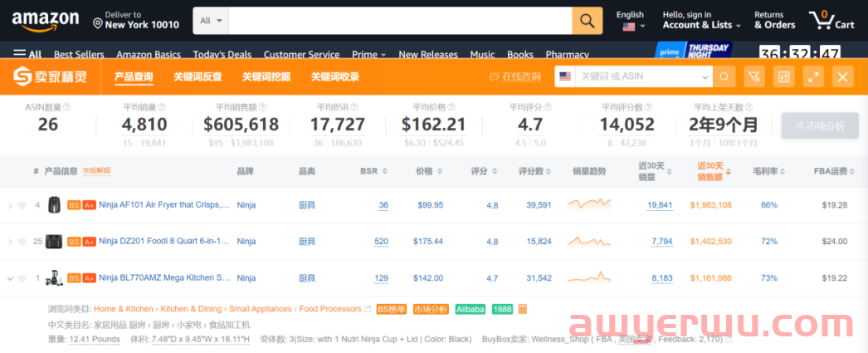The width and height of the screenshot is (868, 353).
Task: Click the Small Appliances breadcrumb link
Action: [x=261, y=309]
